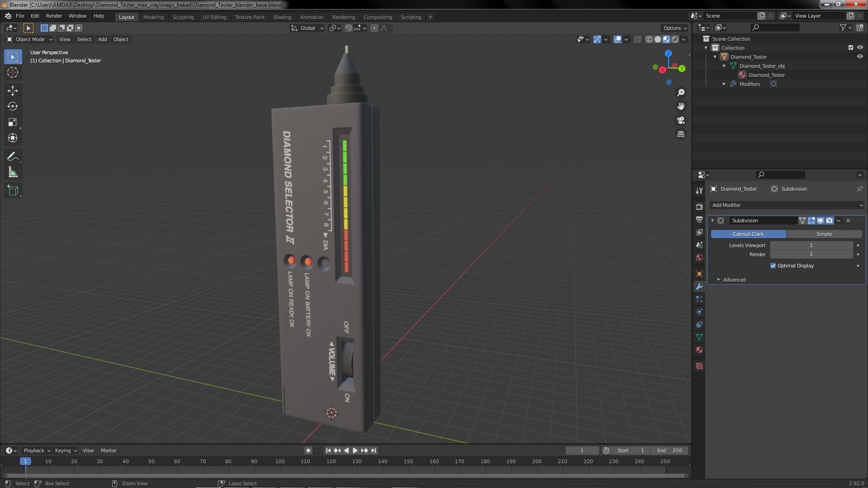Select the Measure tool
The height and width of the screenshot is (488, 868).
click(13, 173)
